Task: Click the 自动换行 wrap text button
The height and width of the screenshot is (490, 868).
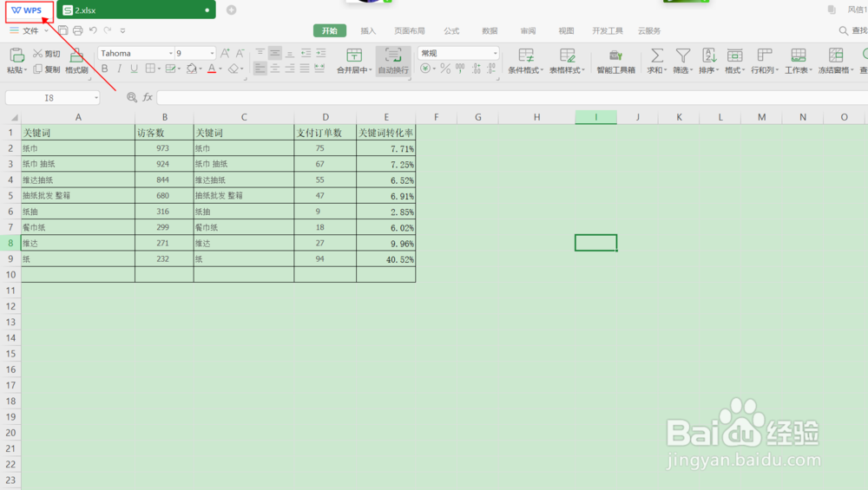Action: point(393,61)
